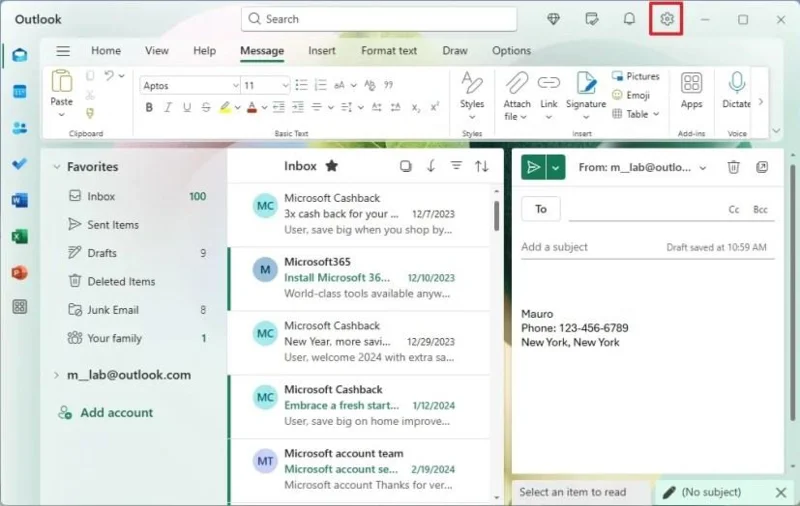Click the red font color button
The image size is (800, 506).
(x=252, y=107)
